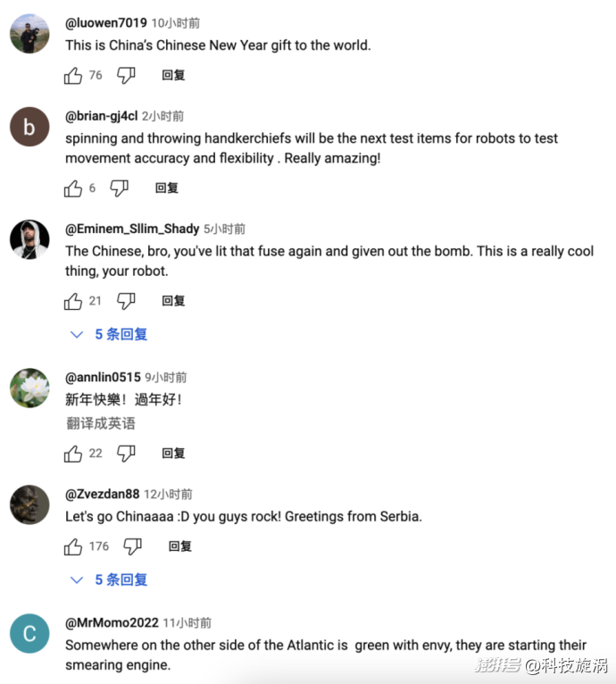Screen dimensions: 616x684
Task: Expand 5 replies under Zvezdan88 comment
Action: 109,580
